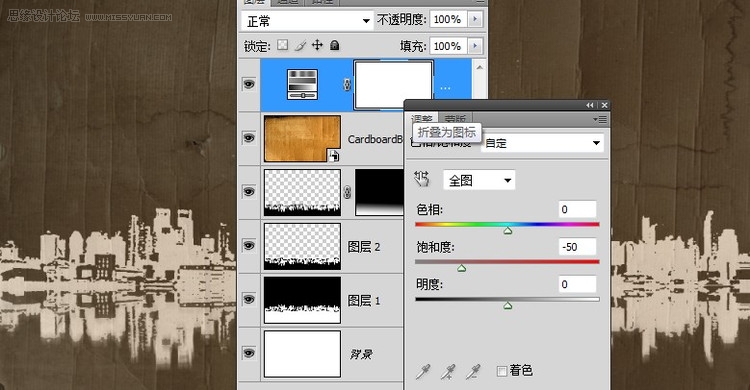Select the 明度 value field showing 0
The width and height of the screenshot is (750, 390).
point(577,284)
